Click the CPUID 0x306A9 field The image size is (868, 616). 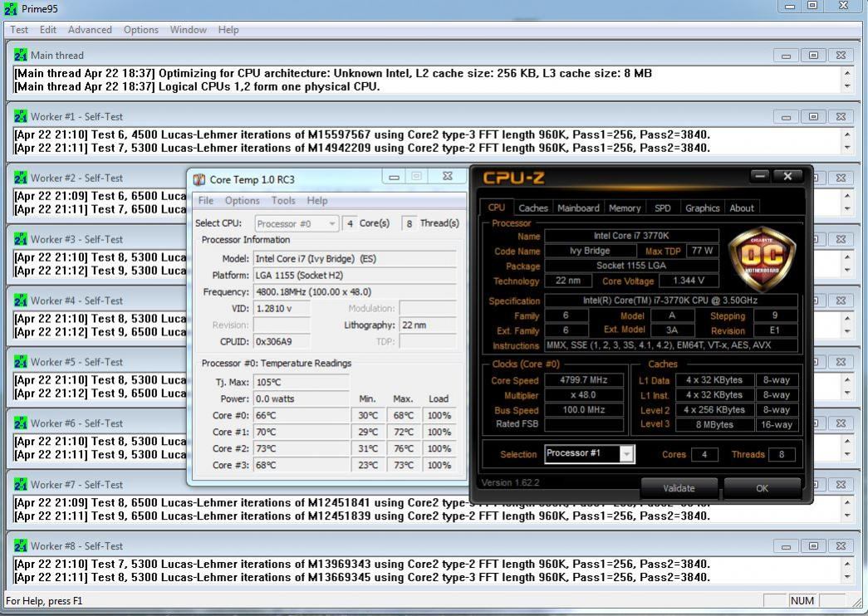282,341
